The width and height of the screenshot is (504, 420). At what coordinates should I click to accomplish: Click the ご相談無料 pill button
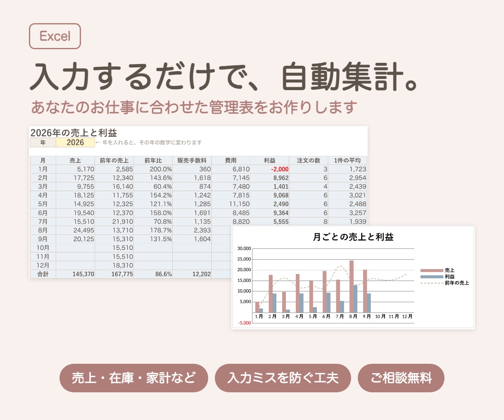(401, 378)
